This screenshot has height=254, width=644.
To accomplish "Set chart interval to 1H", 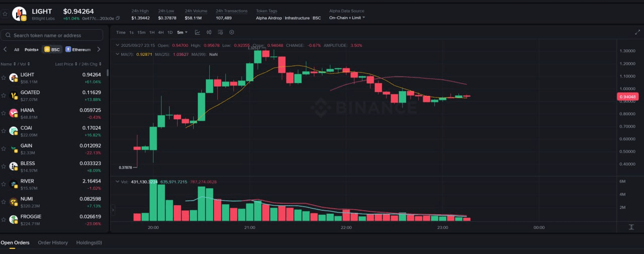I will [152, 32].
